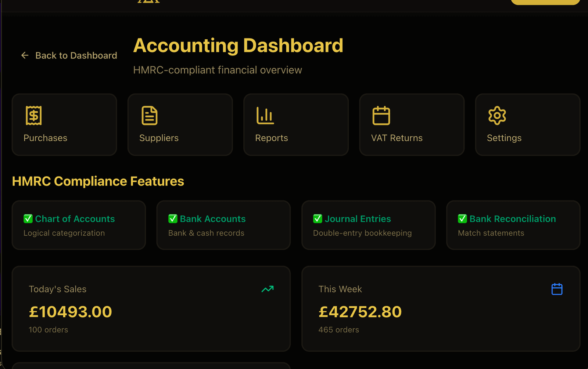Click the Match statements text
This screenshot has height=369, width=588.
pos(491,233)
